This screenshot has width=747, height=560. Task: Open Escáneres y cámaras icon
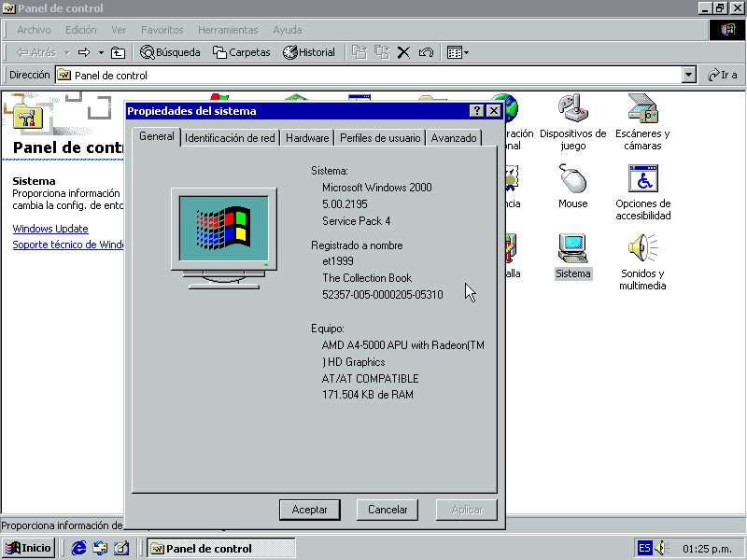pos(642,122)
